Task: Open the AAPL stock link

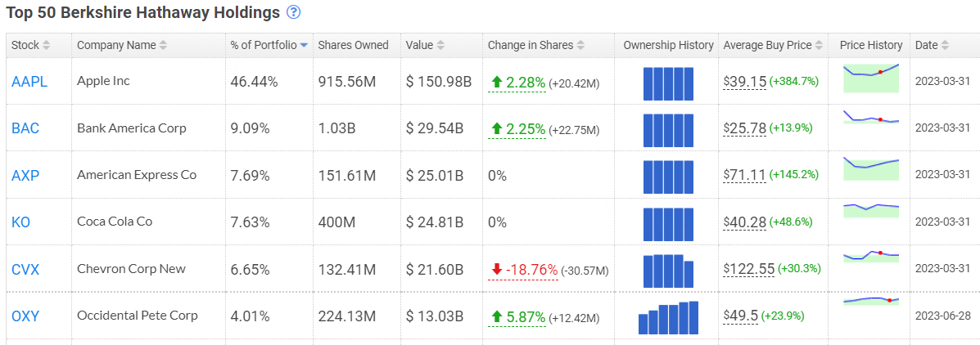Action: pyautogui.click(x=29, y=82)
